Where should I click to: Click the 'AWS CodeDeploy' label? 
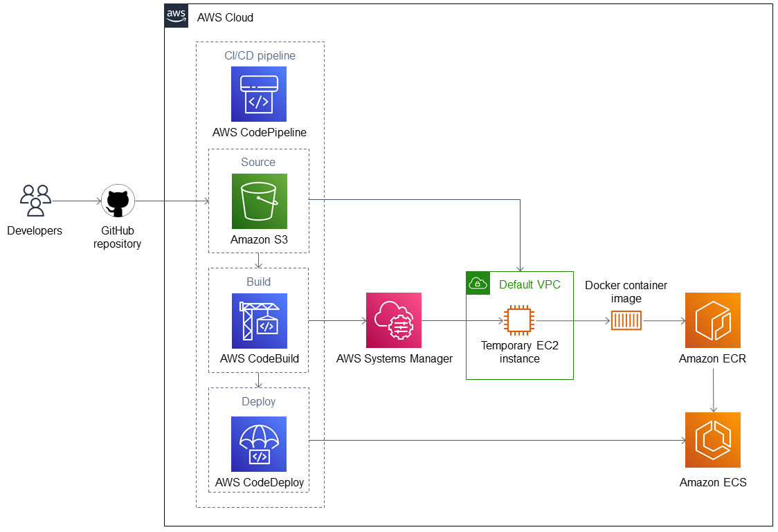[x=260, y=482]
